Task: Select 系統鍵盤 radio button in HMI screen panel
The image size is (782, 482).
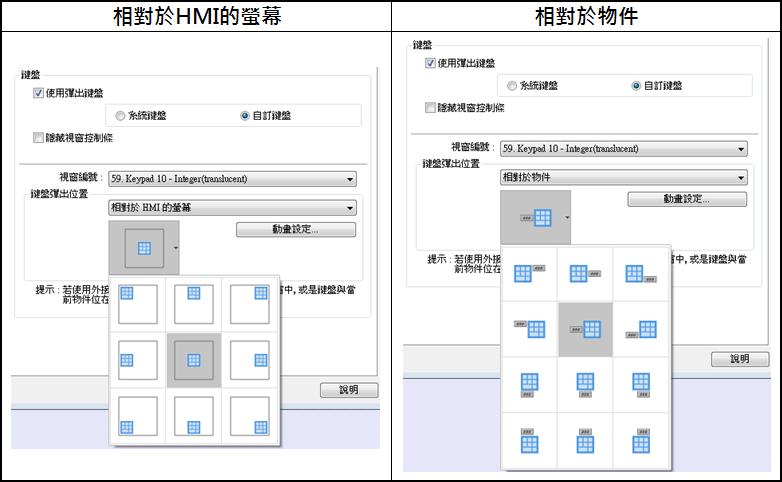Action: 121,116
